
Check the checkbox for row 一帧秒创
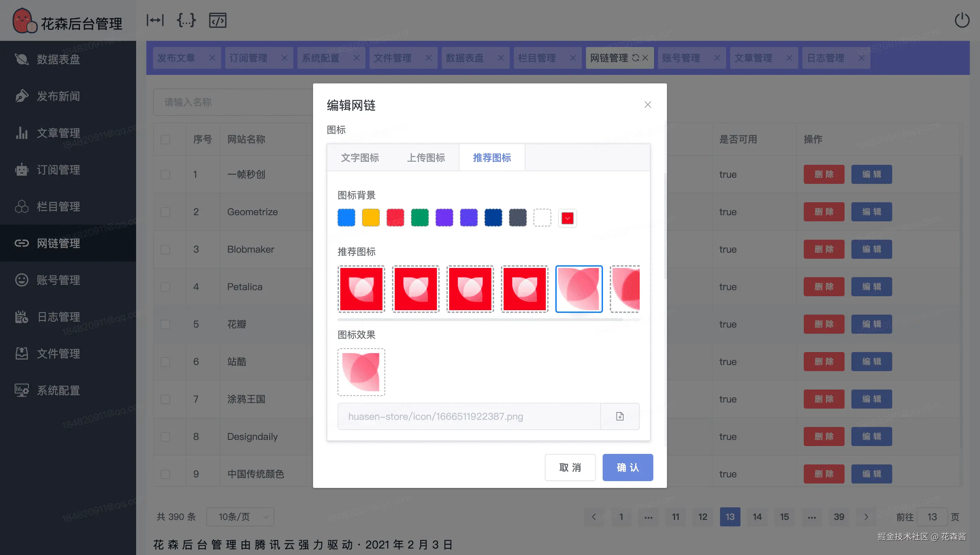click(x=165, y=175)
